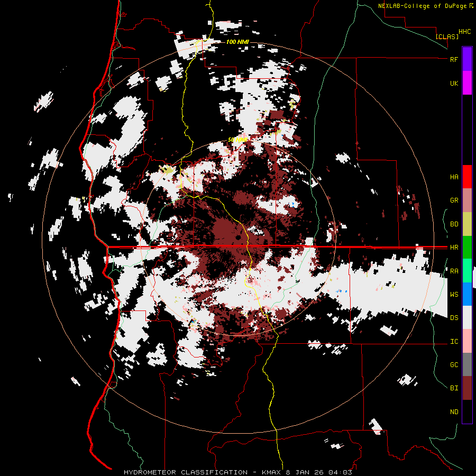Viewport: 476px width, 476px height.
Task: Click the ND legend label
Action: tap(454, 412)
